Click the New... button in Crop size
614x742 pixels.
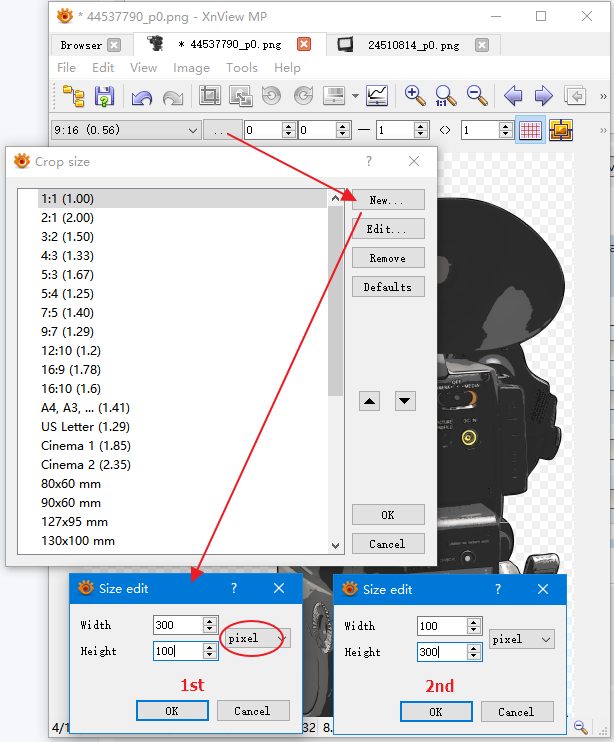[x=388, y=200]
